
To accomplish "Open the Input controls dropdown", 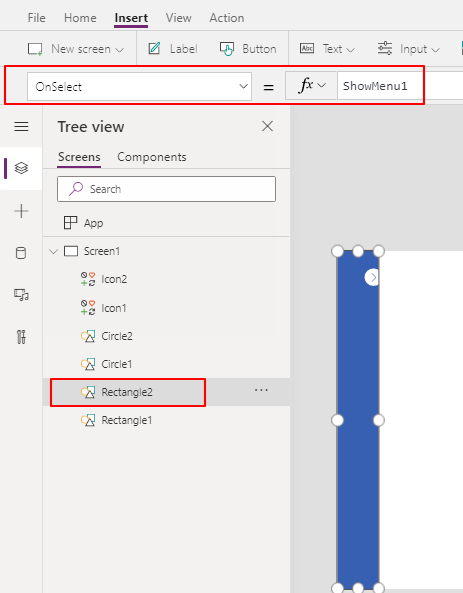I will point(409,49).
